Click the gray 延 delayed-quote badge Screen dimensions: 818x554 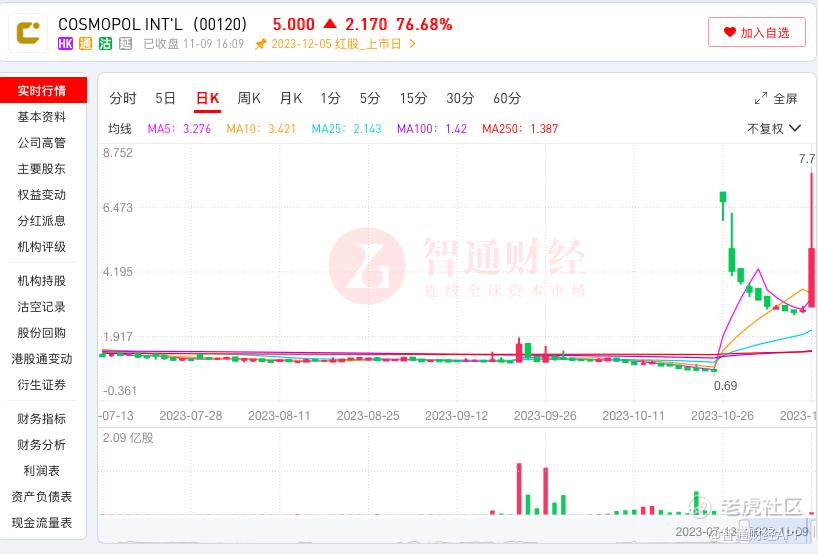(x=126, y=44)
